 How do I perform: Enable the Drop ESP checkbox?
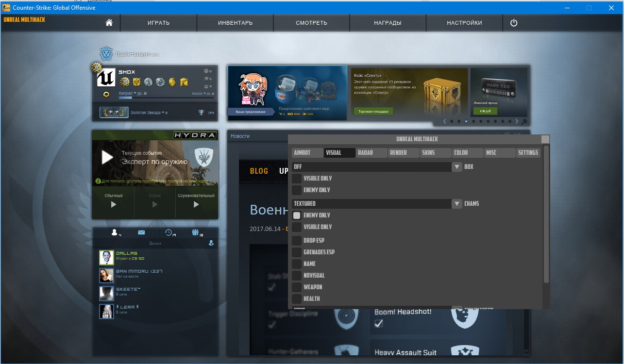pos(297,241)
